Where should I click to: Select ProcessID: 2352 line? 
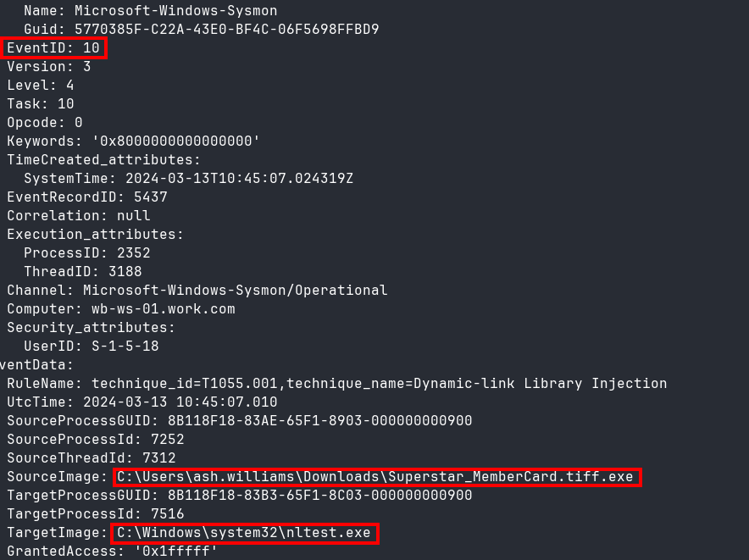click(x=87, y=252)
